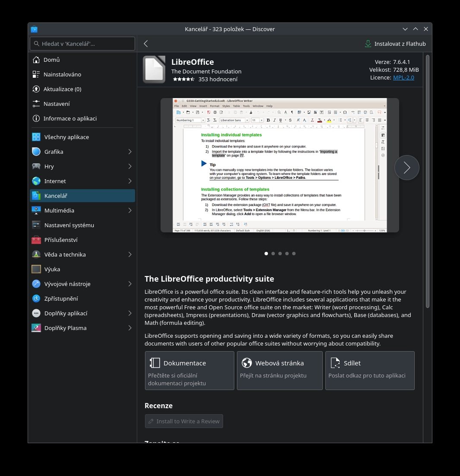This screenshot has height=476, width=460.
Task: Click the '353 hodnocení' ratings text
Action: 218,79
